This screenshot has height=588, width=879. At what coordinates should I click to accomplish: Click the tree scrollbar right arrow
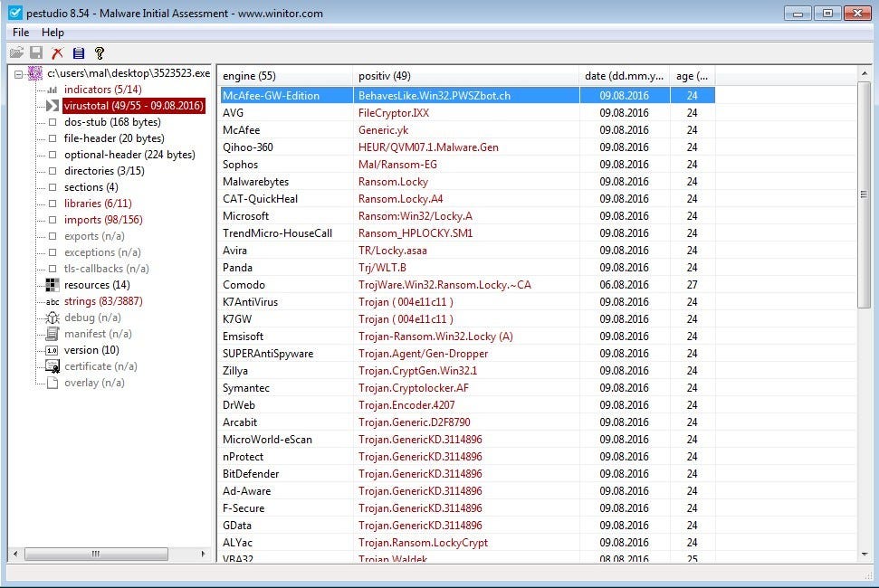point(203,554)
